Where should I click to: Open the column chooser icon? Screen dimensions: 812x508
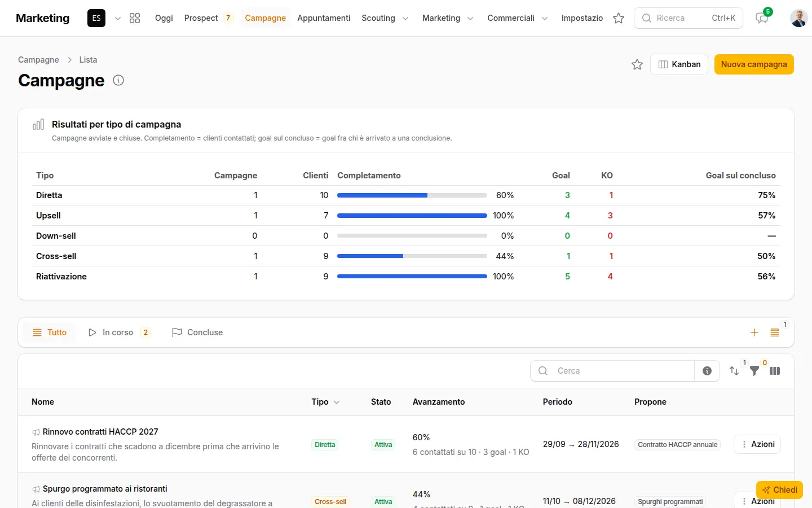click(775, 371)
